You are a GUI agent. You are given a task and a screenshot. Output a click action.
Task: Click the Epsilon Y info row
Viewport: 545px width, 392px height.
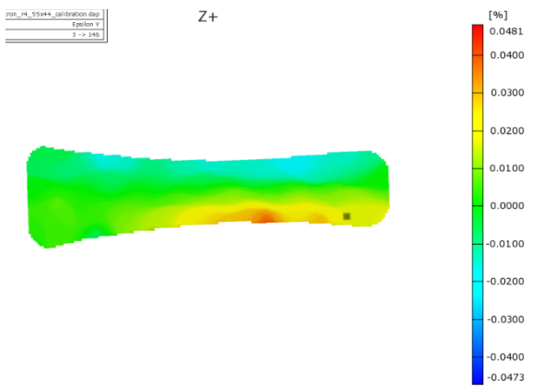point(54,24)
